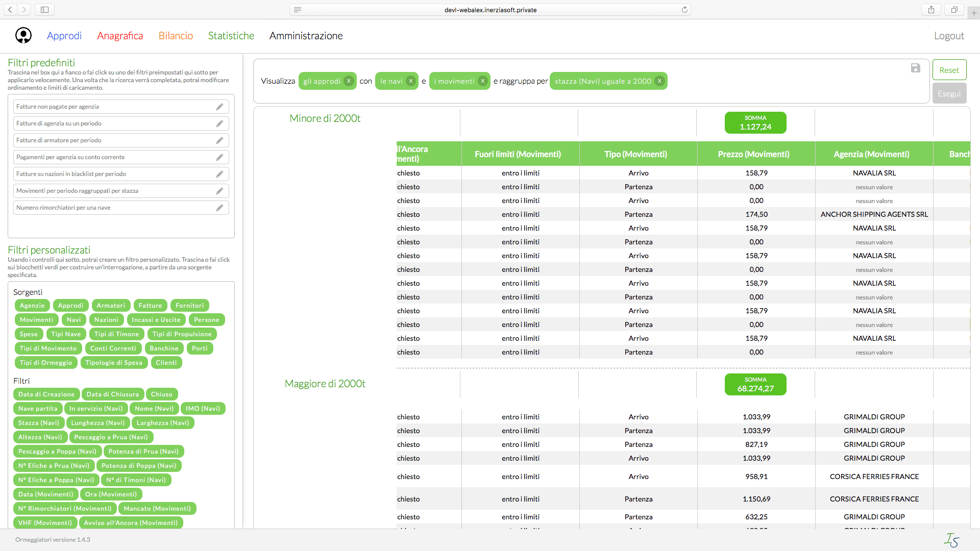Click the browser address bar
This screenshot has width=980, height=551.
pyautogui.click(x=490, y=9)
